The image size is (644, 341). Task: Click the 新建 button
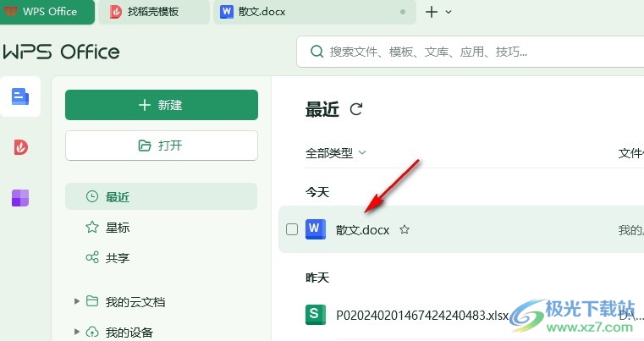pyautogui.click(x=162, y=105)
